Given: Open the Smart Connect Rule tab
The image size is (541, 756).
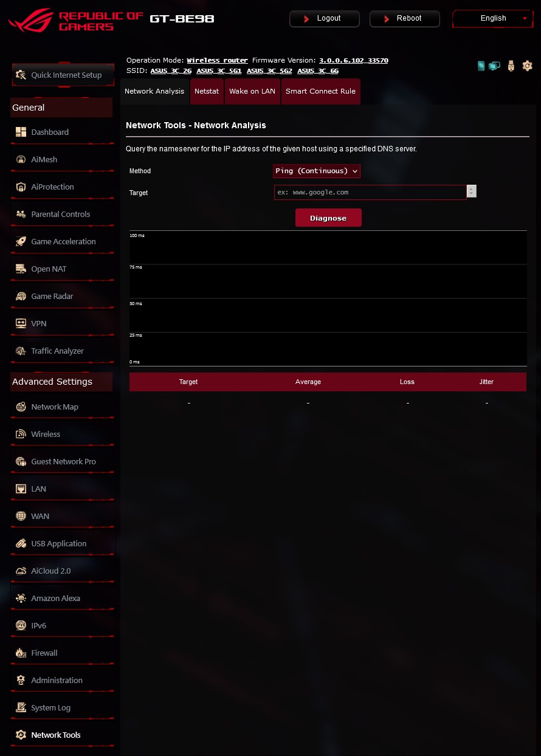Looking at the screenshot, I should pos(320,91).
